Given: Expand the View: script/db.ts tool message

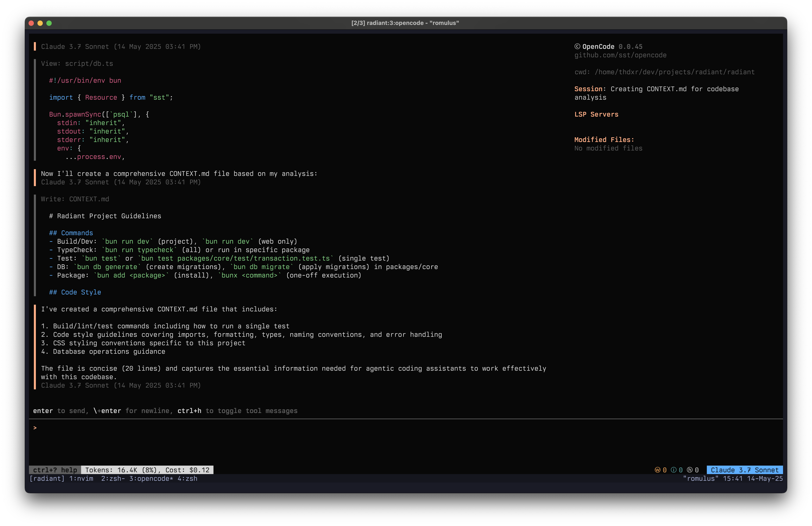Looking at the screenshot, I should coord(78,64).
